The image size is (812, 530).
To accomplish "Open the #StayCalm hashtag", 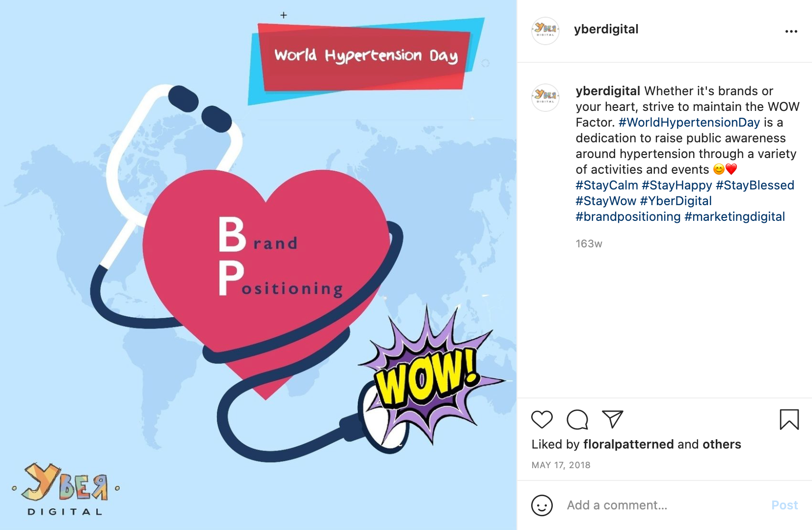I will 607,185.
